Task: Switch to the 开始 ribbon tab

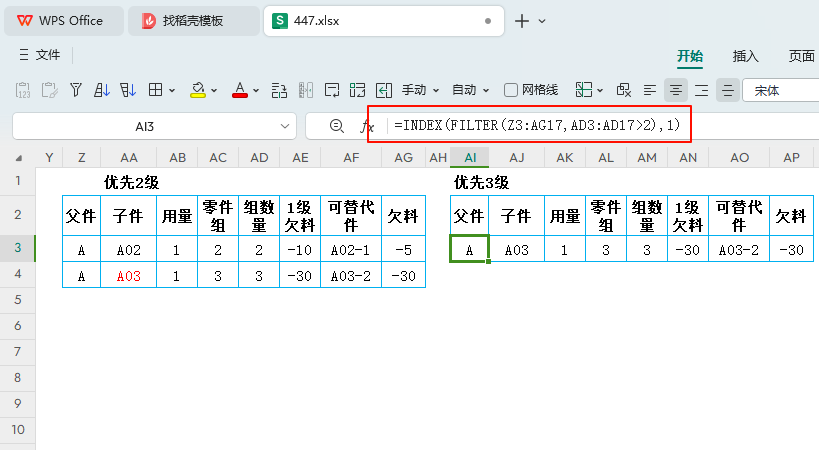Action: tap(690, 56)
